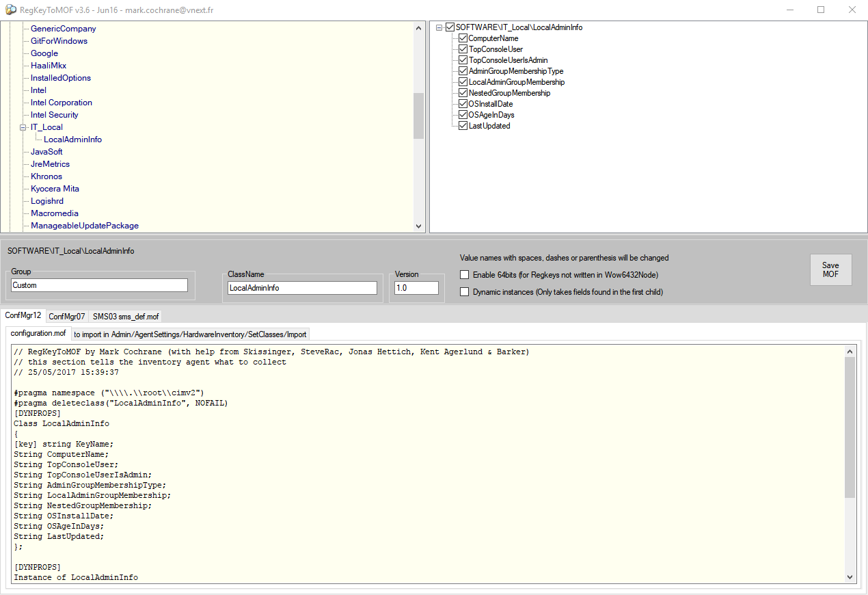Image resolution: width=868 pixels, height=595 pixels.
Task: Uncheck the OSInstallDate checkbox
Action: [x=463, y=104]
